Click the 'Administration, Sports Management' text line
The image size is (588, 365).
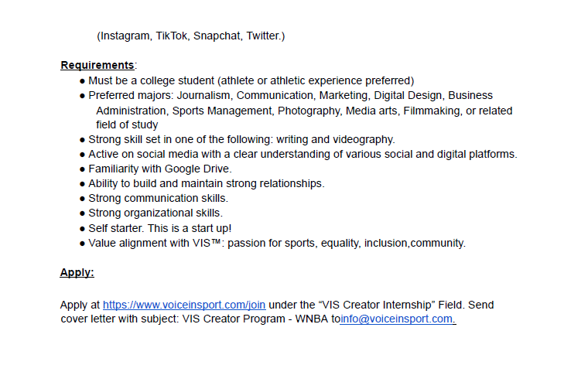304,111
